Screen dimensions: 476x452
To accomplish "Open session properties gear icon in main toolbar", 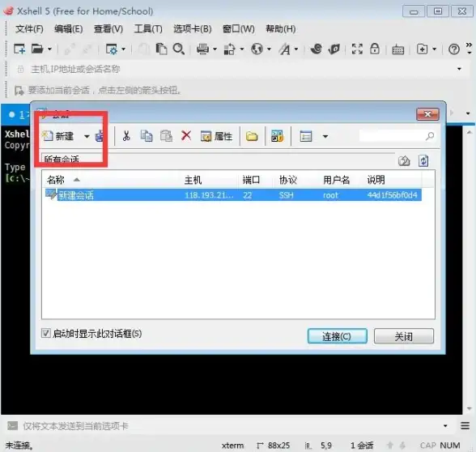I will click(111, 49).
